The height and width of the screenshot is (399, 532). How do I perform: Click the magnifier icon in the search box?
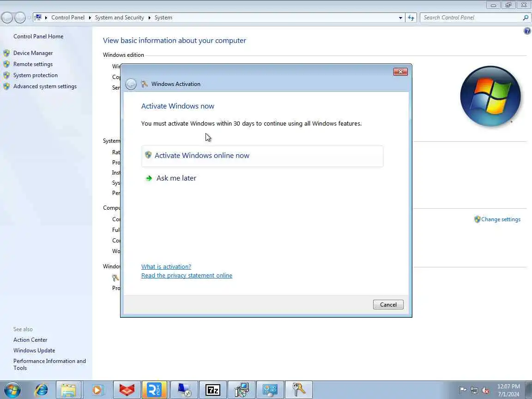pos(526,18)
